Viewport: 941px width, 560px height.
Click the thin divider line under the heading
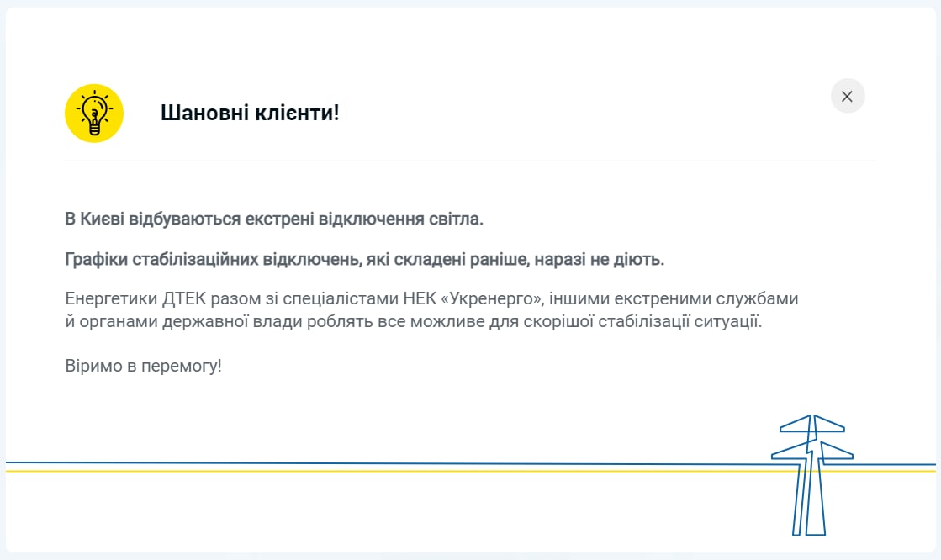click(x=470, y=161)
